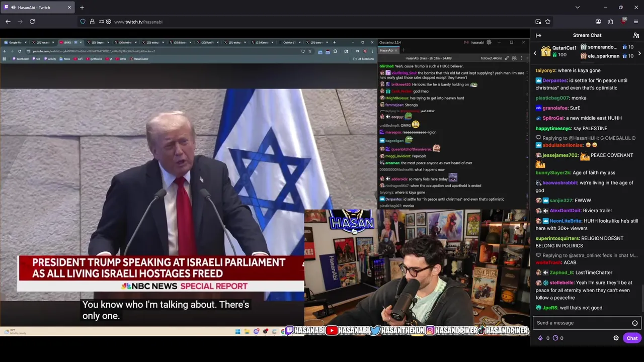Image resolution: width=644 pixels, height=362 pixels.
Task: Click username abdullahorilonise in chat
Action: (562, 145)
